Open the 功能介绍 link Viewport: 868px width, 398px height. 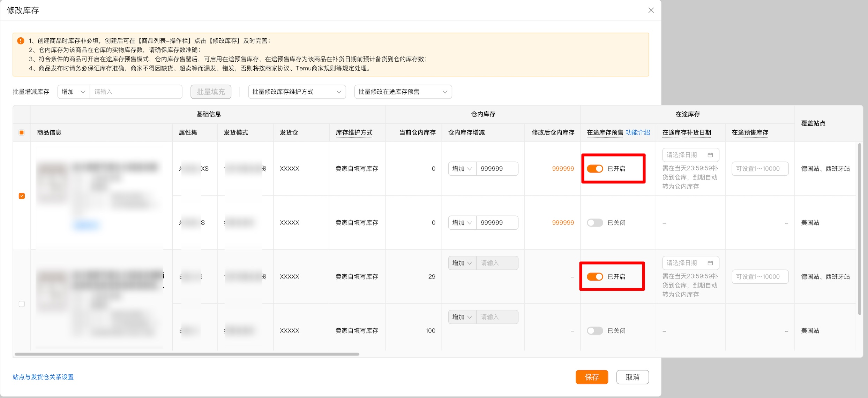(638, 132)
